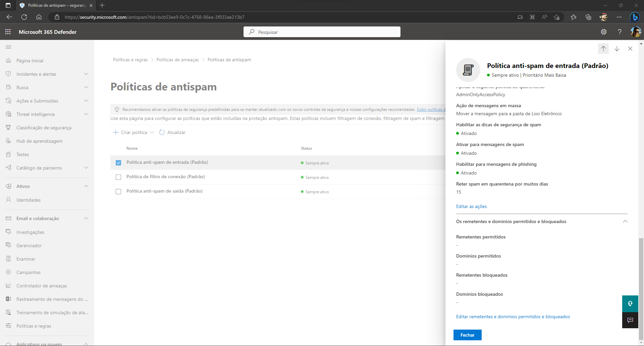Click the Classificação de segurança trophy icon

[8, 128]
